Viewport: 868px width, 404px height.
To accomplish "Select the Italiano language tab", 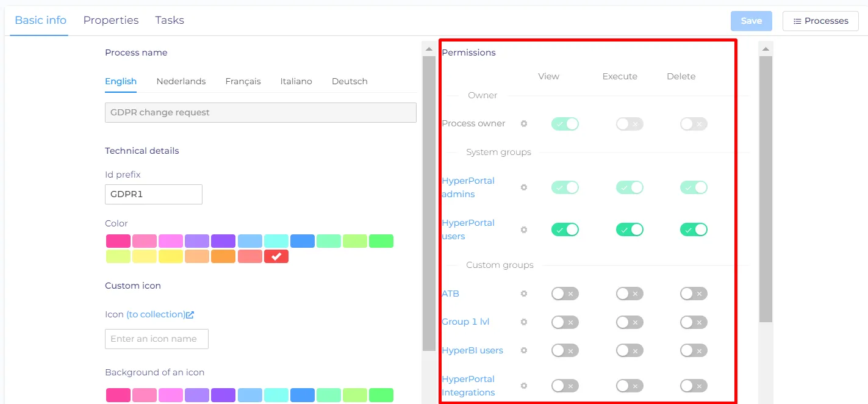I will tap(296, 81).
